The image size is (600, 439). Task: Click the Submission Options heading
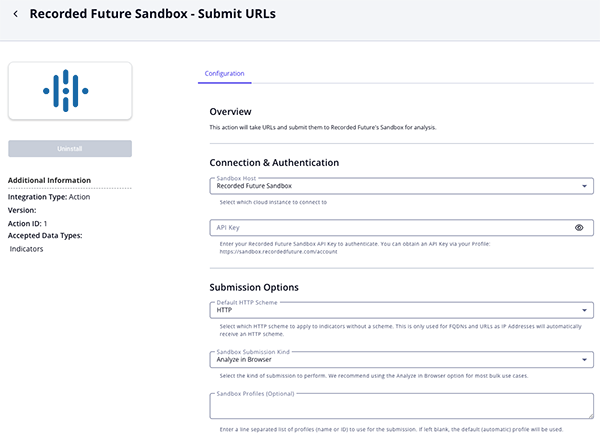pos(254,287)
